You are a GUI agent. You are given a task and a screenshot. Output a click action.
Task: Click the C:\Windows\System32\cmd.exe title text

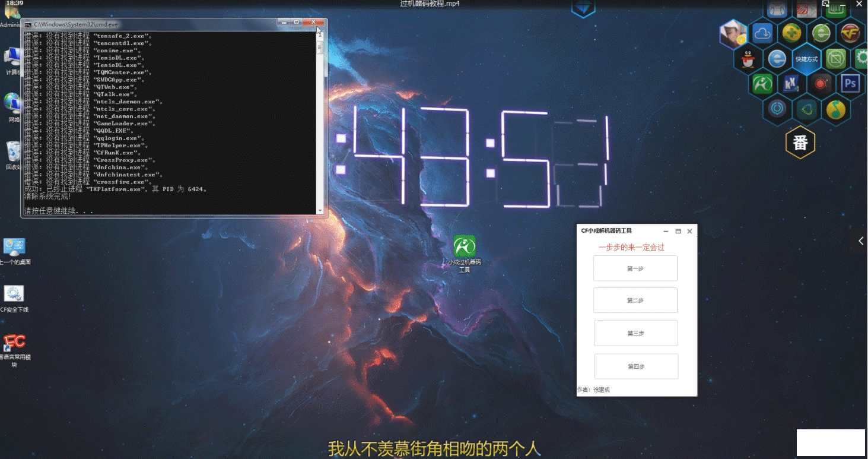point(76,24)
